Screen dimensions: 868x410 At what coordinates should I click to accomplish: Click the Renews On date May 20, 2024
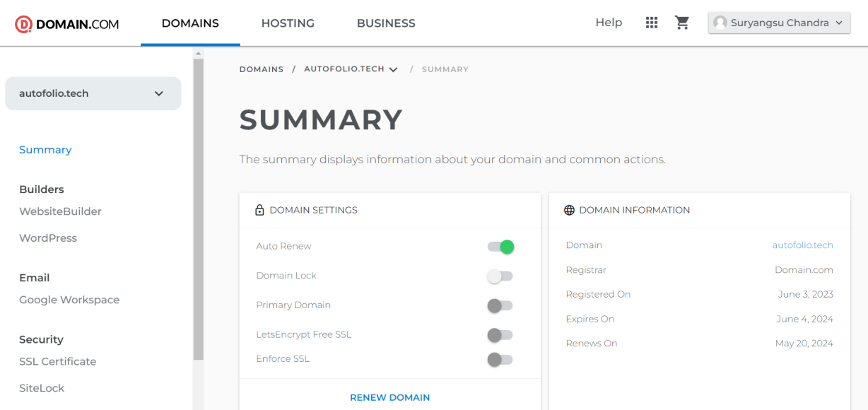click(804, 344)
